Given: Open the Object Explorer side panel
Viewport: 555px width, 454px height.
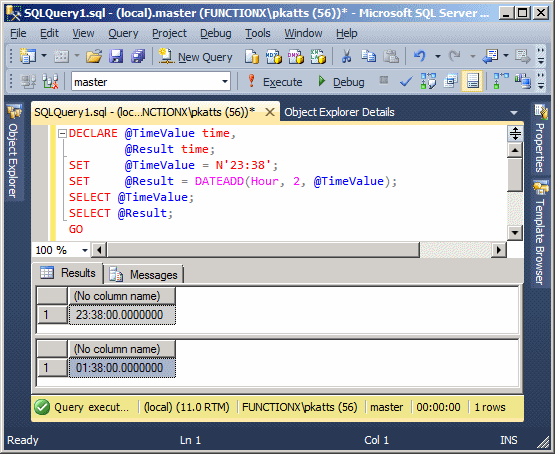Looking at the screenshot, I should (x=13, y=151).
